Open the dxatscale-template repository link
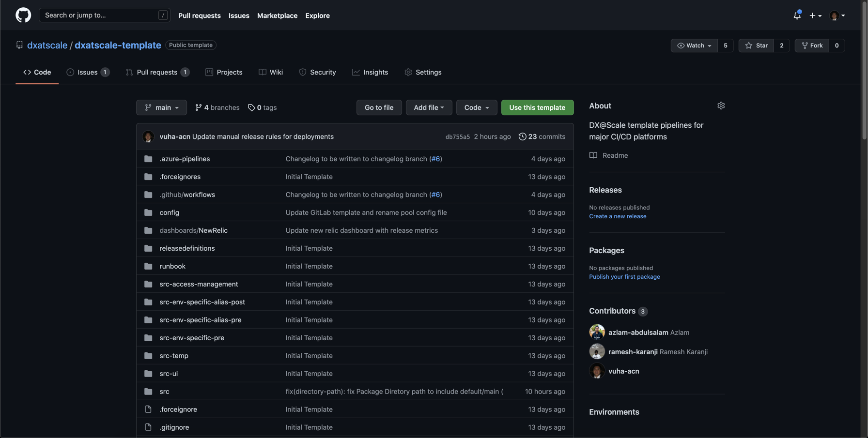Image resolution: width=868 pixels, height=438 pixels. pyautogui.click(x=118, y=45)
